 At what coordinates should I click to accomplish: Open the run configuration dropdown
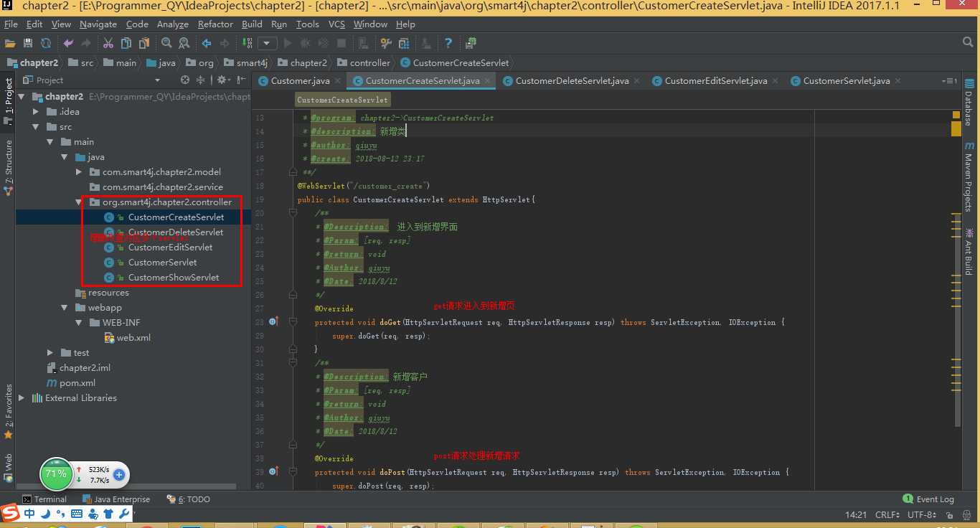click(268, 43)
